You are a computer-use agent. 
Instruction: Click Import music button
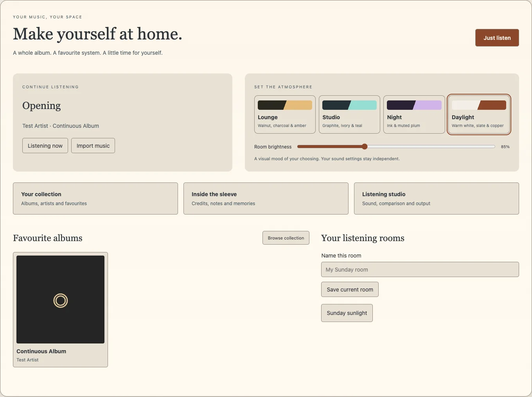(x=93, y=145)
